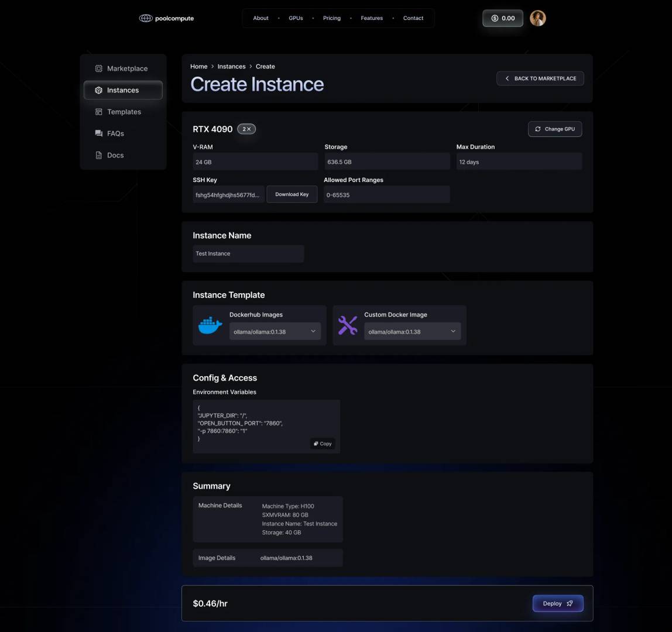Screen dimensions: 672x632
Task: Expand the Custom Docker Image dropdown
Action: [x=412, y=331]
